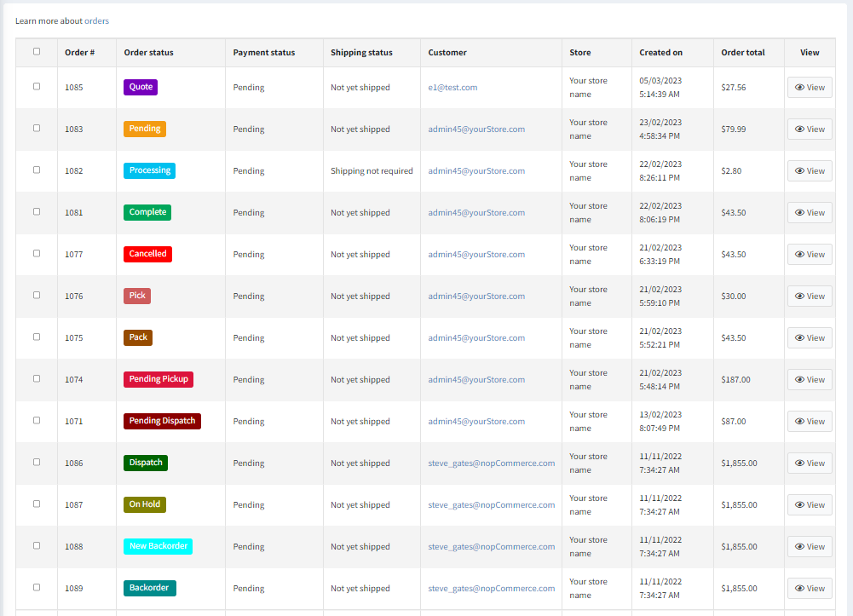
Task: Check the checkbox for order 1081
Action: click(37, 211)
